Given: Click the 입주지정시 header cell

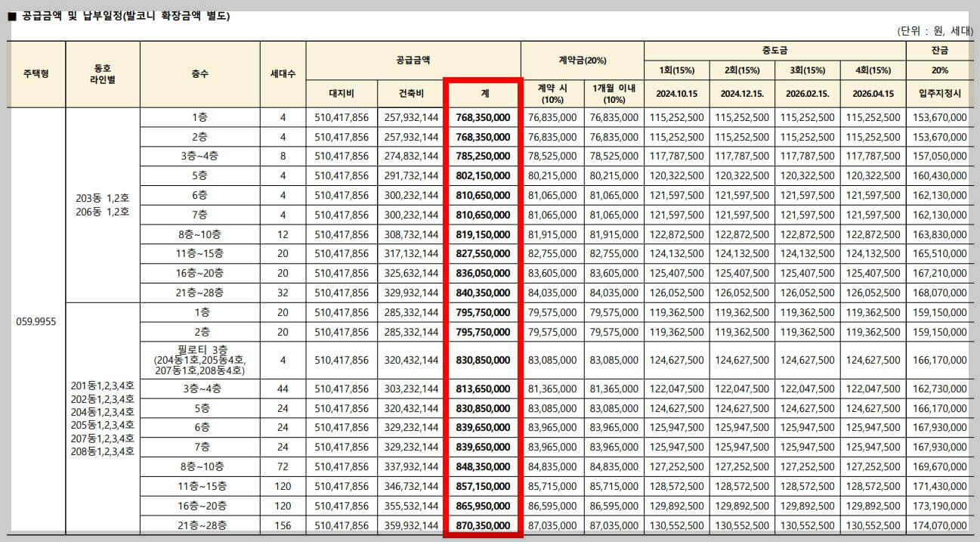Looking at the screenshot, I should coord(940,94).
